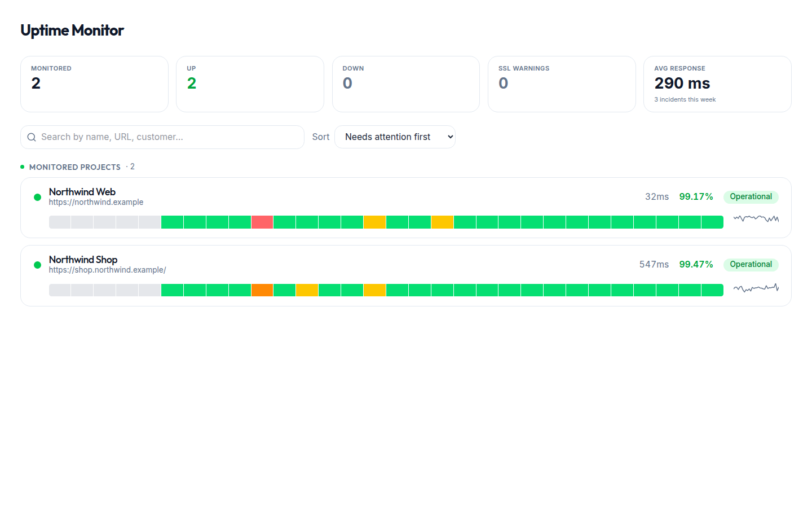Click the Up summary card
Image resolution: width=812 pixels, height=508 pixels.
point(250,84)
